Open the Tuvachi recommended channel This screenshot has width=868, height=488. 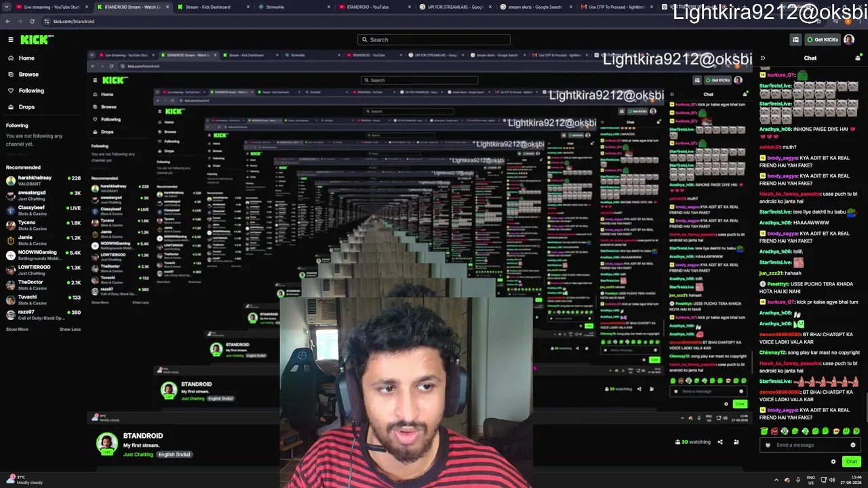(43, 300)
